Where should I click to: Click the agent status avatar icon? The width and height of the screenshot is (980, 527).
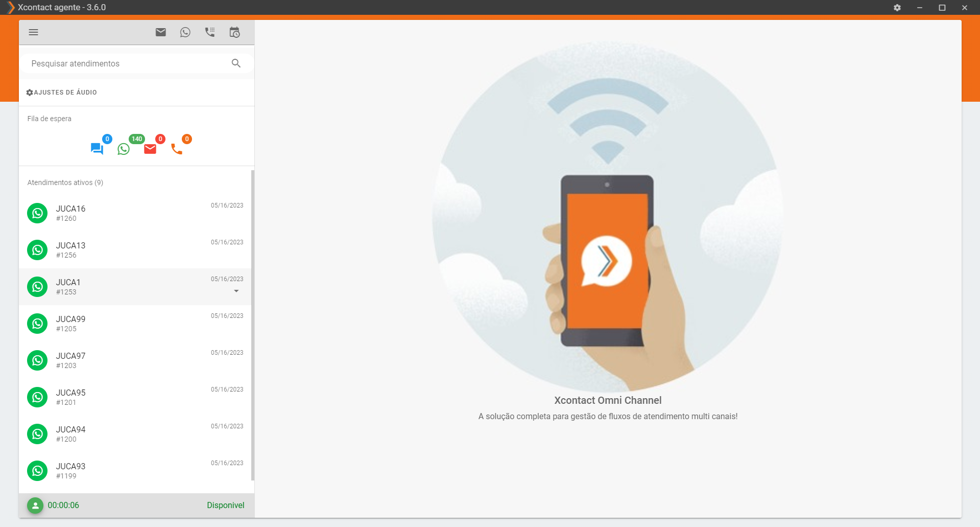pyautogui.click(x=35, y=506)
